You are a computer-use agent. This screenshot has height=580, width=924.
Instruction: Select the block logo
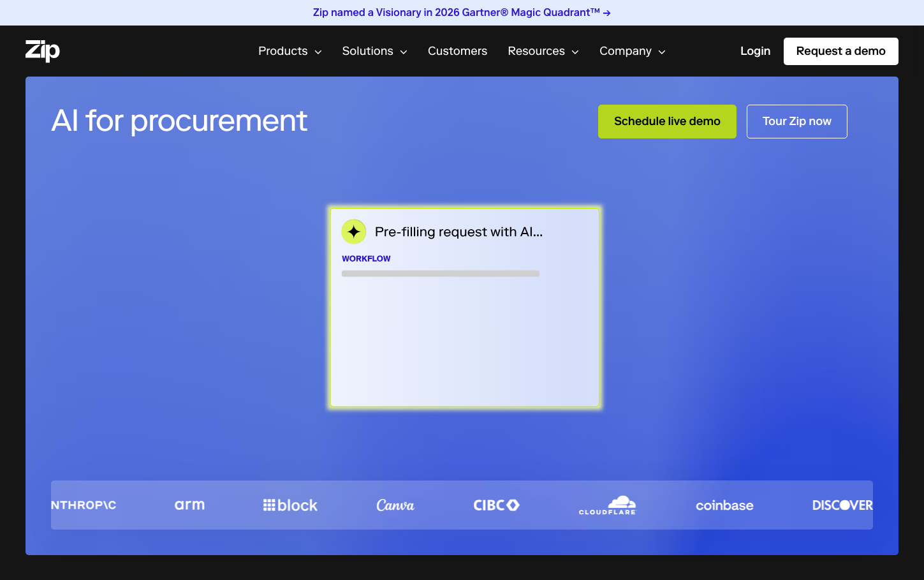290,505
